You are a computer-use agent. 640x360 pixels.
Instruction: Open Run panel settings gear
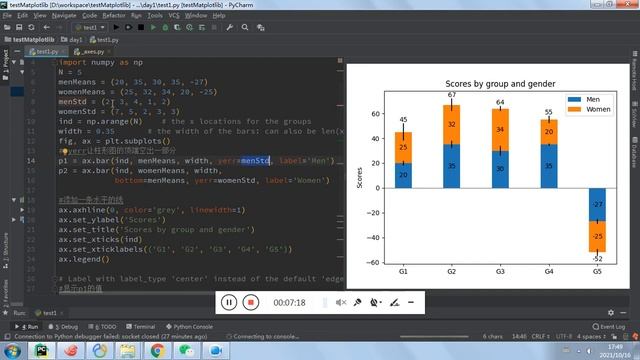pos(611,313)
